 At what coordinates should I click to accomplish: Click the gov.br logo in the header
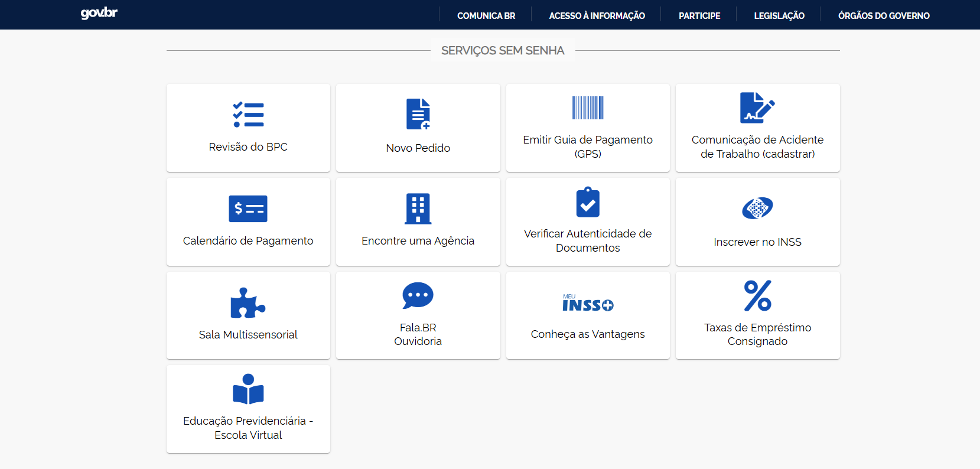[x=99, y=13]
